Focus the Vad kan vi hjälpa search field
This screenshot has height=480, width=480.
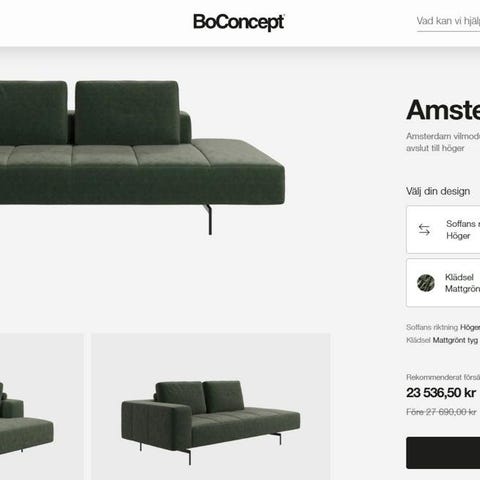(x=448, y=22)
